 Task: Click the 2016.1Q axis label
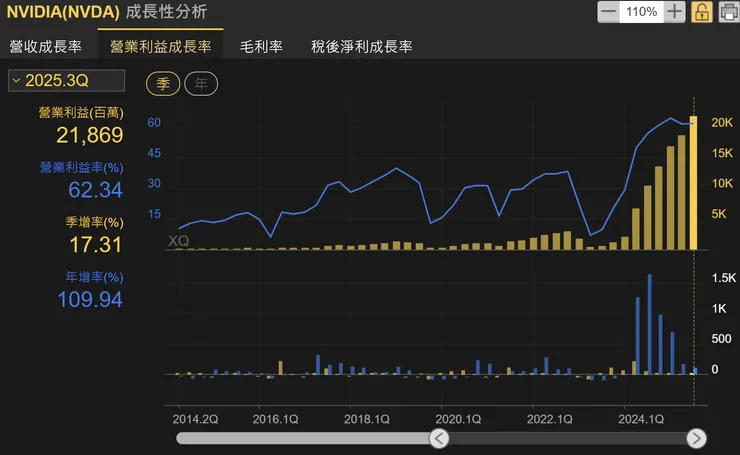pos(275,419)
